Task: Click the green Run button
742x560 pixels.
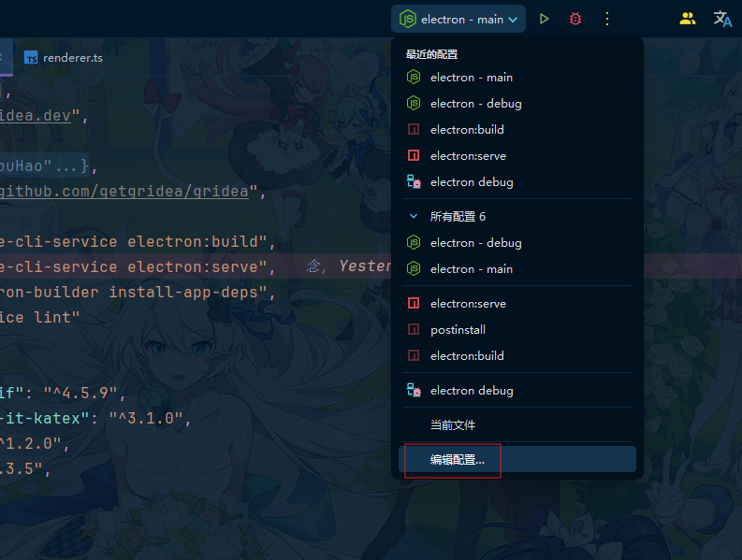Action: point(545,19)
